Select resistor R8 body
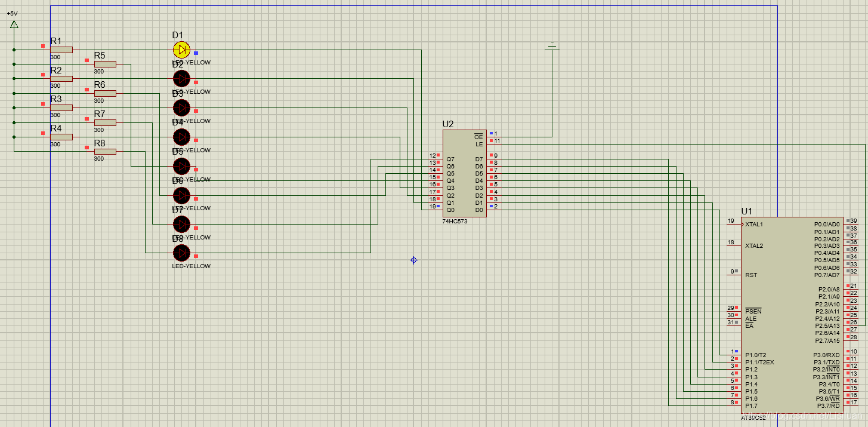 tap(105, 151)
